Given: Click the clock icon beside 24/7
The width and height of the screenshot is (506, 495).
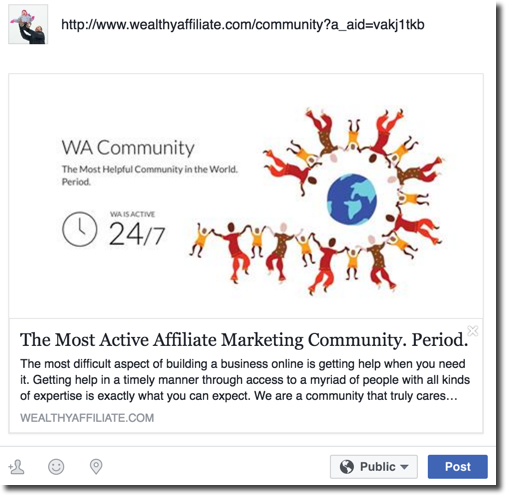Looking at the screenshot, I should click(x=80, y=229).
